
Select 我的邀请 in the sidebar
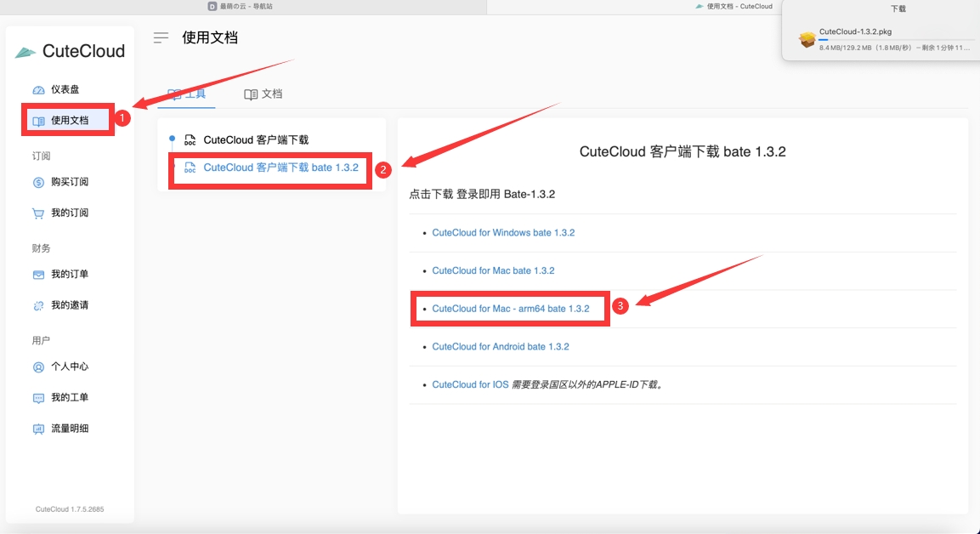[69, 305]
